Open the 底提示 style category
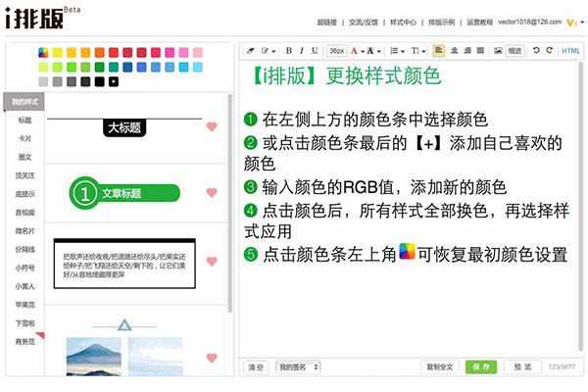The image size is (588, 392). tap(25, 194)
